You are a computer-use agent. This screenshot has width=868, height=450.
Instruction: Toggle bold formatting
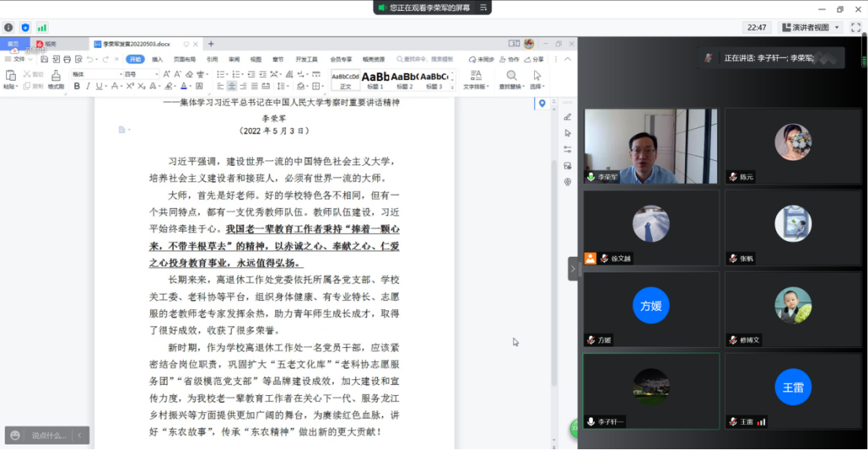point(77,86)
